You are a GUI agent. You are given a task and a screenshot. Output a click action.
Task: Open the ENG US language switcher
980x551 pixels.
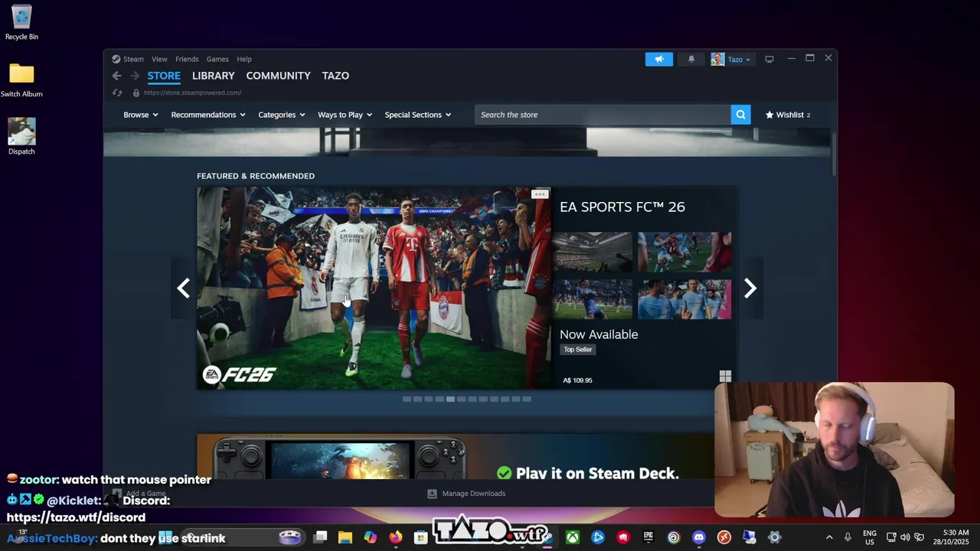tap(870, 537)
